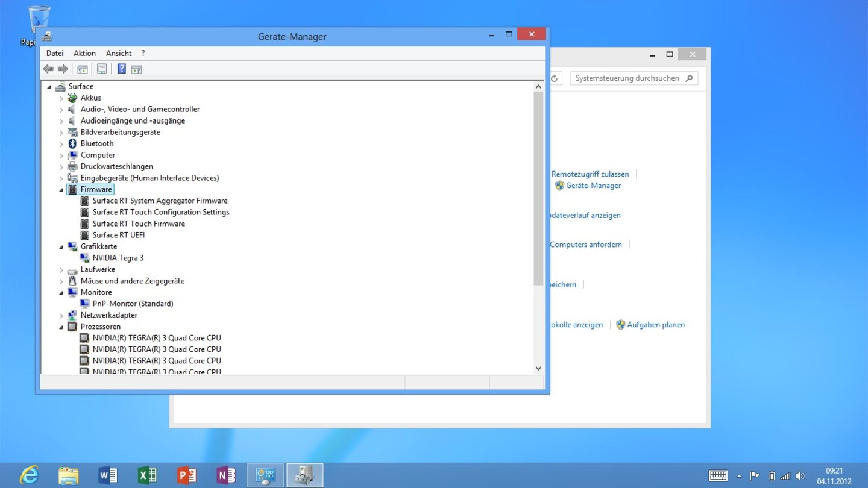Launch PowerPoint from the taskbar
This screenshot has height=488, width=868.
187,475
